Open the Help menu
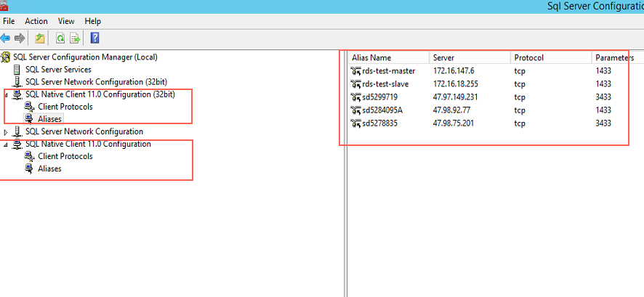Image resolution: width=644 pixels, height=297 pixels. coord(93,21)
